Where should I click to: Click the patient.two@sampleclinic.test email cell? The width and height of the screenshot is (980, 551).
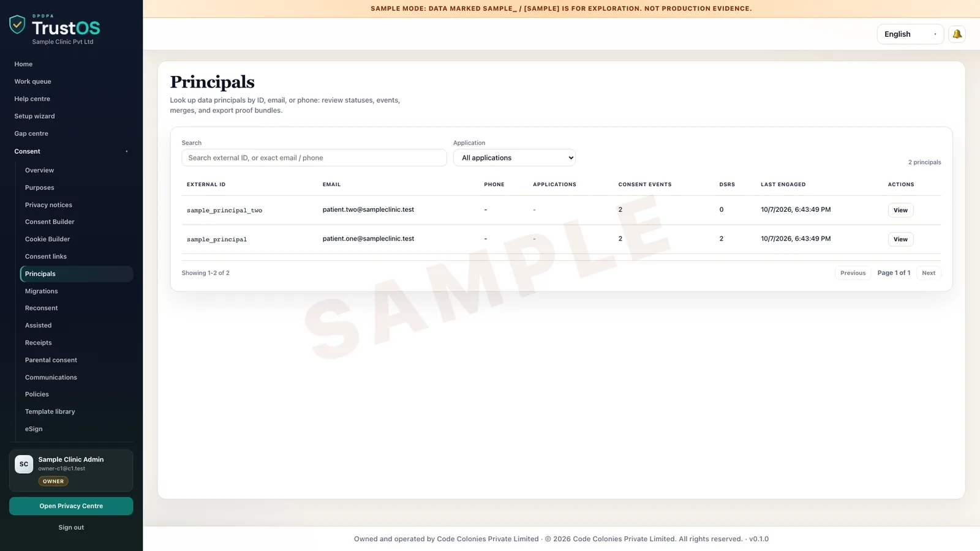[x=368, y=209]
